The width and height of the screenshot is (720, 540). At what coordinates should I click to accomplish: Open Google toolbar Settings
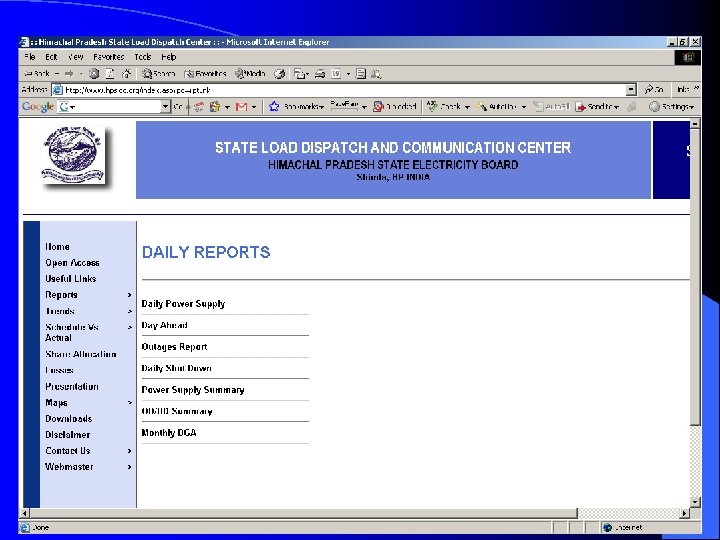coord(671,107)
